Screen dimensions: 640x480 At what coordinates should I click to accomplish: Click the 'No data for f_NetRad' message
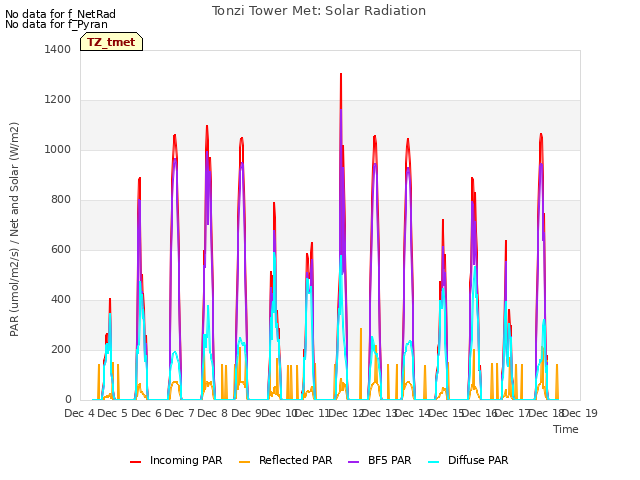(60, 14)
